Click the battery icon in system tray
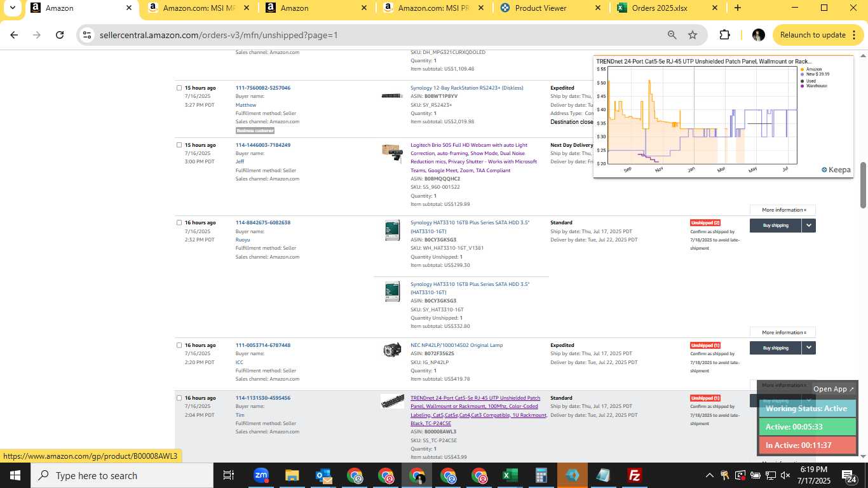 point(756,475)
